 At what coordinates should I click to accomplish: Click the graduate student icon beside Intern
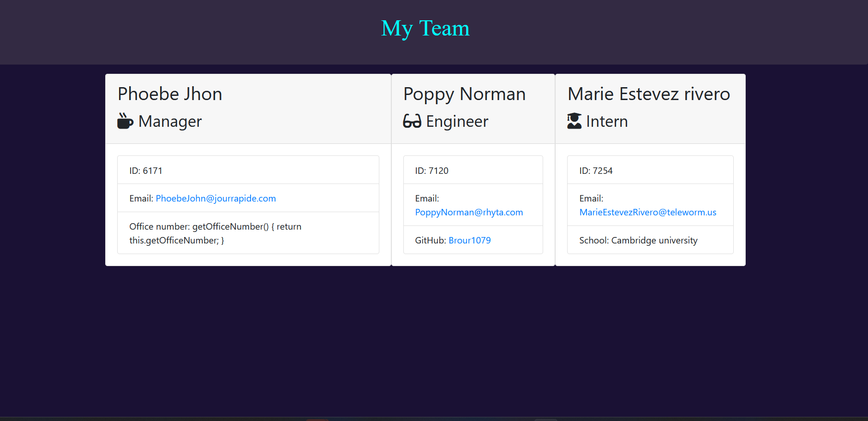(x=574, y=121)
